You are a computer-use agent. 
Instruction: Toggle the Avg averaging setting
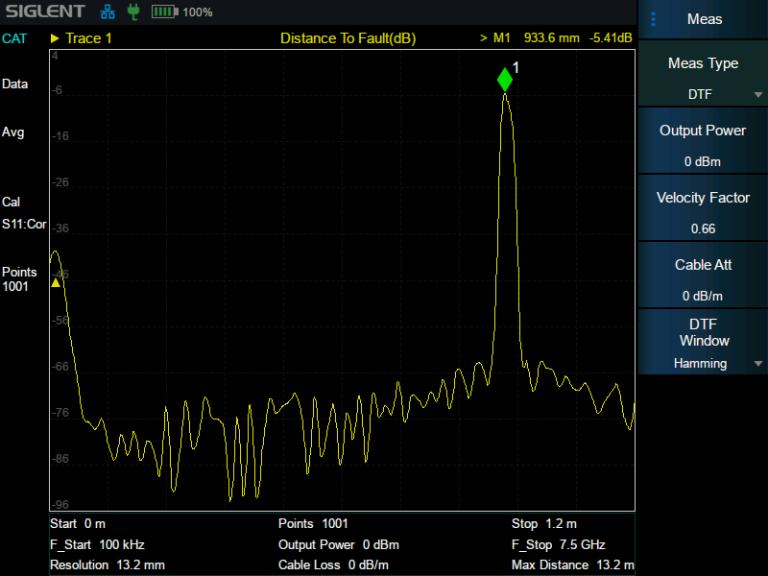tap(13, 132)
